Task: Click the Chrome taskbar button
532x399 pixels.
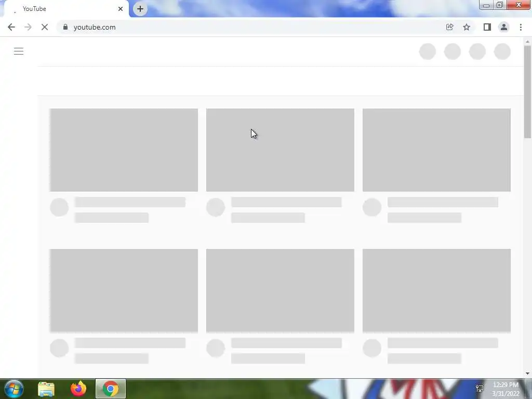Action: [111, 389]
